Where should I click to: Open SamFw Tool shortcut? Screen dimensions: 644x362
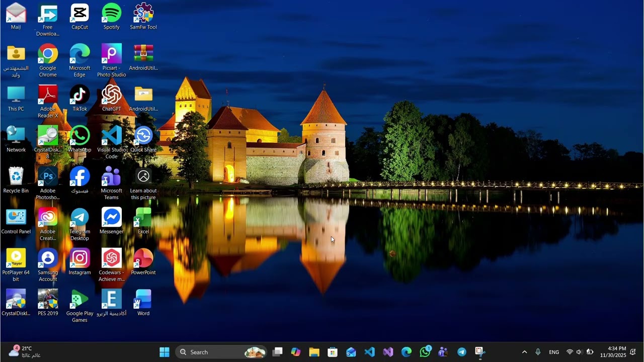143,17
